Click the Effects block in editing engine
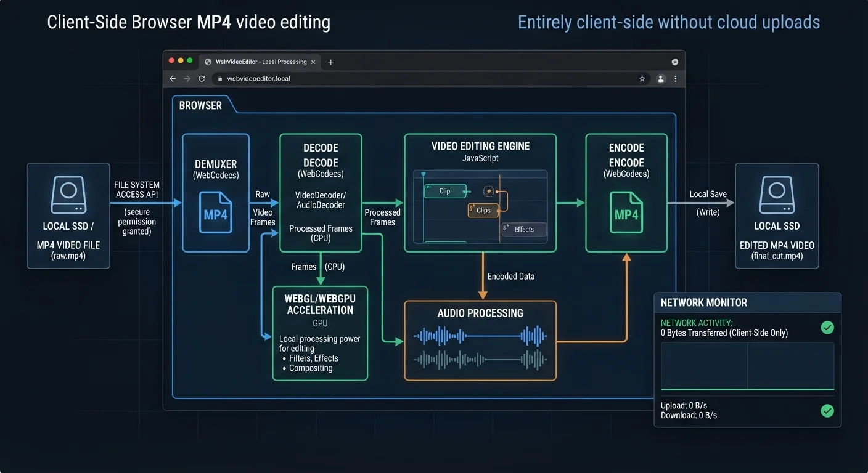The width and height of the screenshot is (868, 473). click(524, 229)
